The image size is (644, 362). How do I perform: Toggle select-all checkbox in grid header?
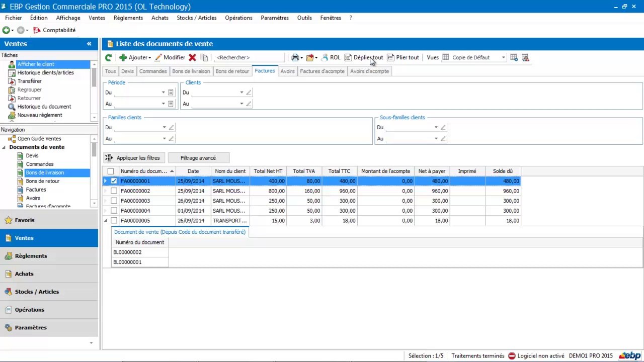111,171
